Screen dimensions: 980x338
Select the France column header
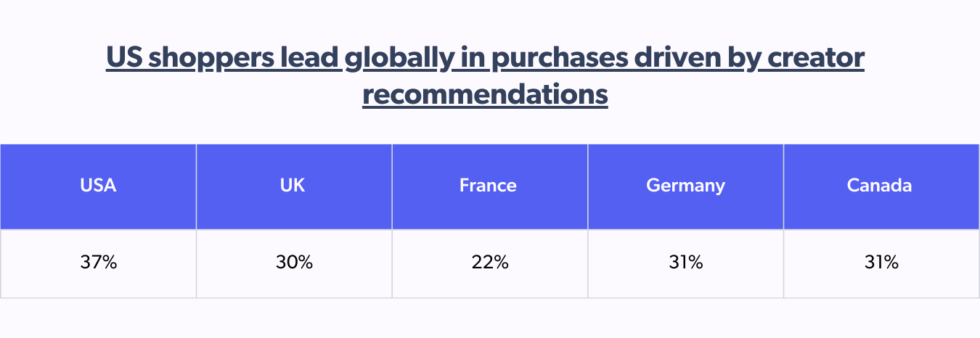[x=490, y=186]
